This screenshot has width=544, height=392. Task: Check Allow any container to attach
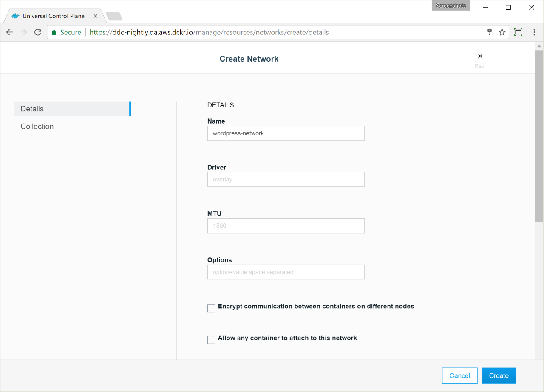(211, 340)
